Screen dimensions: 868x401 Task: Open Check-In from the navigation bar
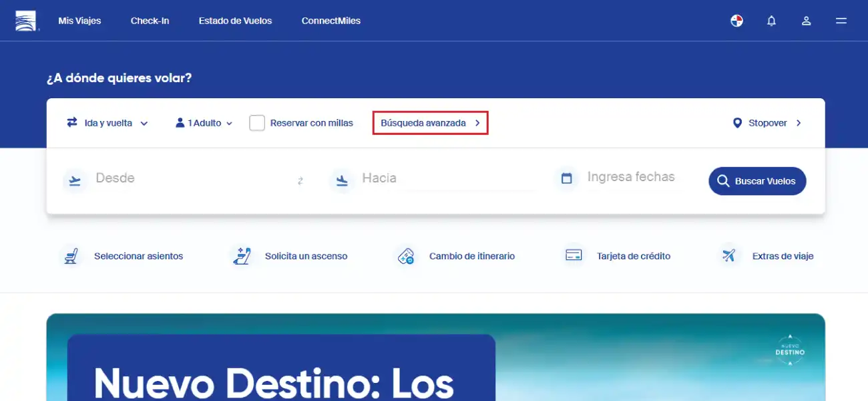pyautogui.click(x=150, y=21)
